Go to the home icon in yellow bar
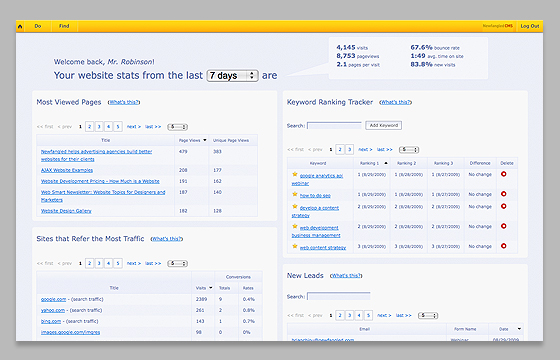 [x=20, y=26]
